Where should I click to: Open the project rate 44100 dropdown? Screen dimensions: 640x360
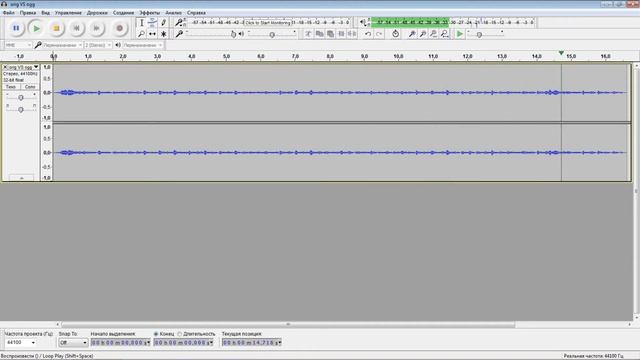click(x=20, y=342)
